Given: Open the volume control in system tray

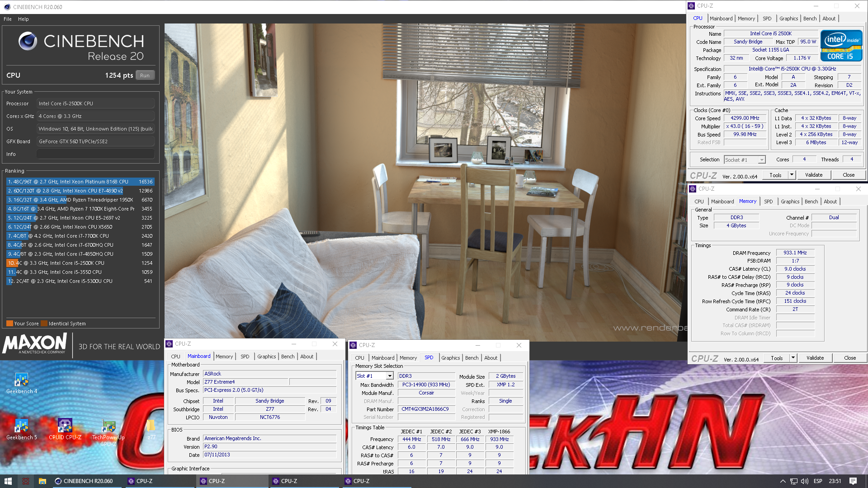Looking at the screenshot, I should click(804, 481).
